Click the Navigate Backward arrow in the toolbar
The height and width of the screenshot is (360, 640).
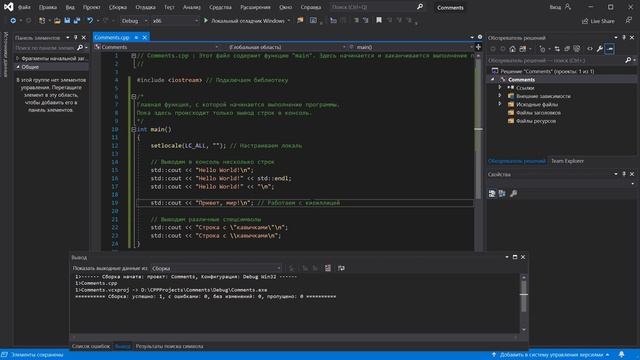point(13,20)
